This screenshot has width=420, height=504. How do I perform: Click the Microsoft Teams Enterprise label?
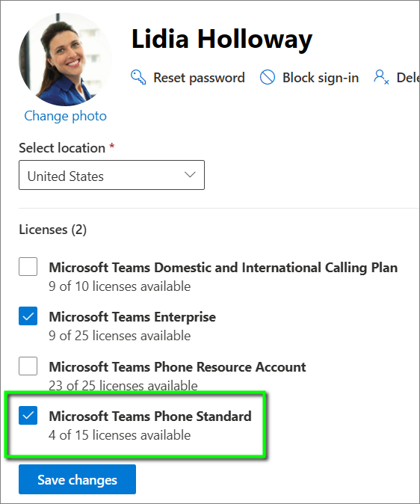132,317
